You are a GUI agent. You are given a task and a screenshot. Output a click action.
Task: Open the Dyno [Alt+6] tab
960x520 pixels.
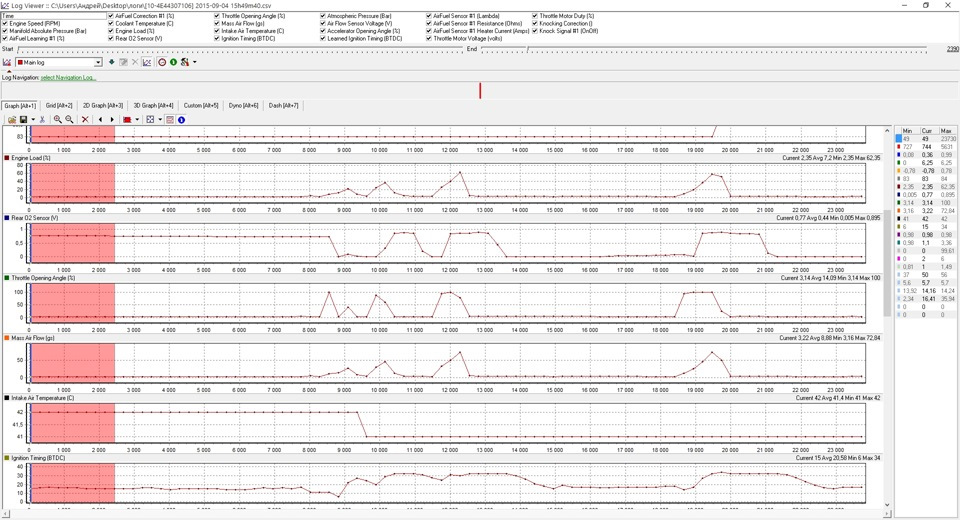[x=243, y=105]
